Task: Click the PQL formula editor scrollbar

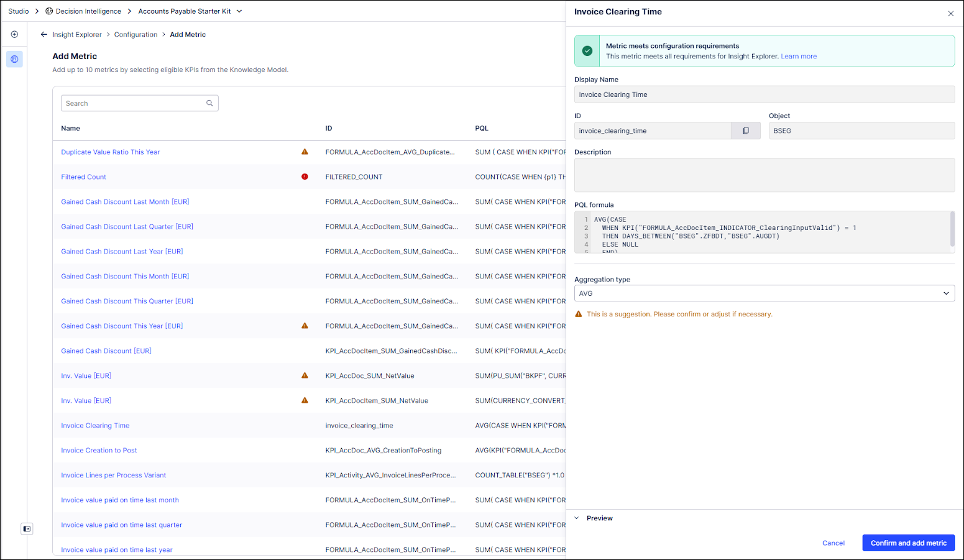Action: (952, 229)
